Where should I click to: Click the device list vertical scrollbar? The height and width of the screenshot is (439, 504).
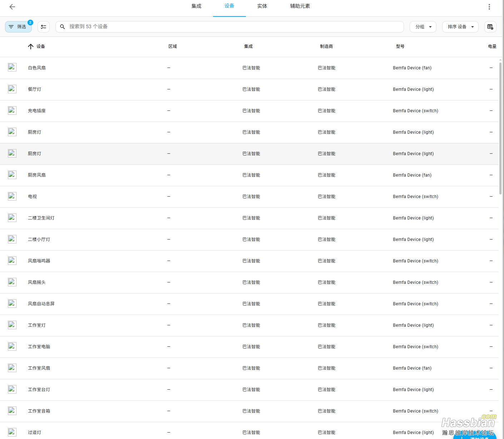point(500,129)
